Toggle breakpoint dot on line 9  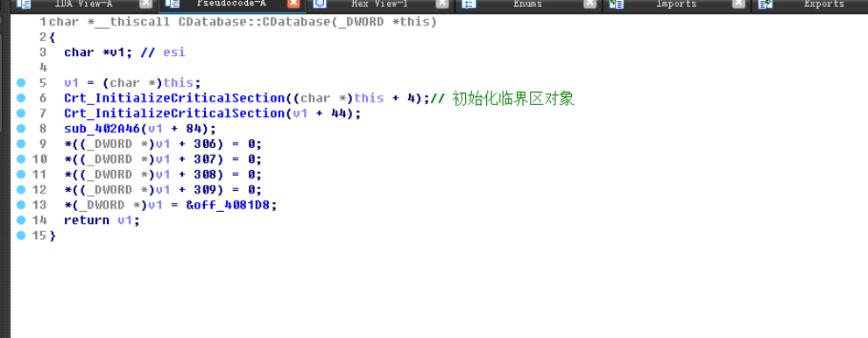[x=21, y=144]
